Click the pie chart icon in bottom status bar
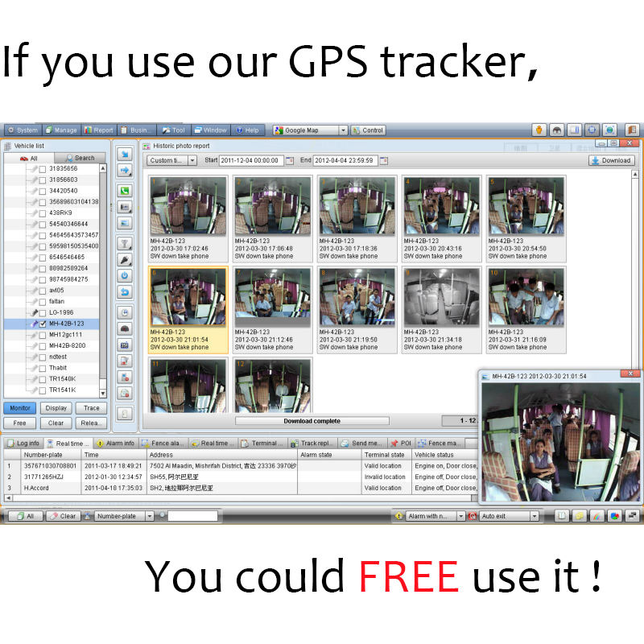This screenshot has height=644, width=644. click(615, 516)
